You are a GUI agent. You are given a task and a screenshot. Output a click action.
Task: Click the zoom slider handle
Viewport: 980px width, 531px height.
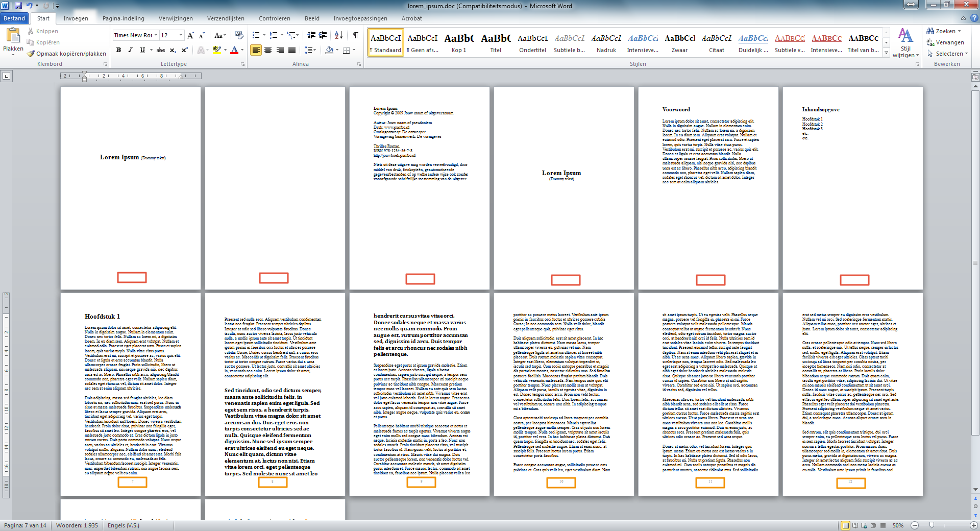(932, 525)
